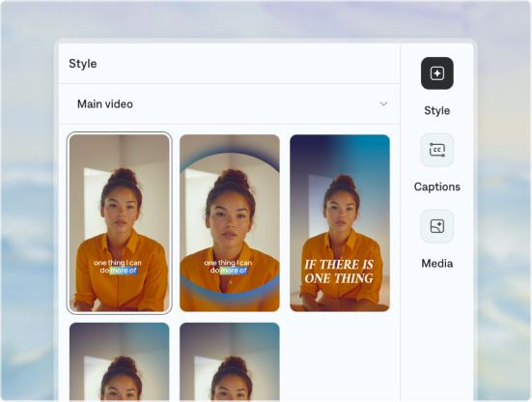Pick the bottom-row middle style thumbnail

tap(230, 362)
